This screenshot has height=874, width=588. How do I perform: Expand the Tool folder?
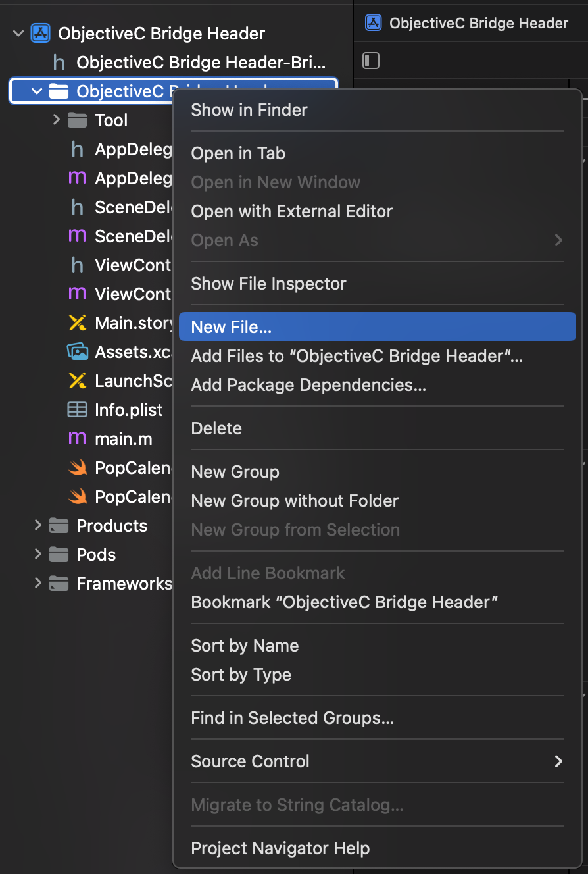point(56,120)
